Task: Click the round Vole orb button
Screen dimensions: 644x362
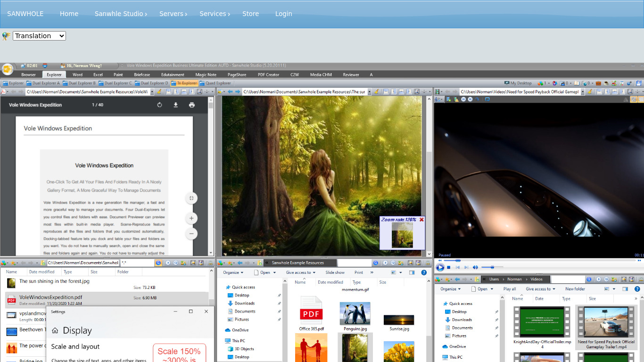Action: [x=7, y=69]
